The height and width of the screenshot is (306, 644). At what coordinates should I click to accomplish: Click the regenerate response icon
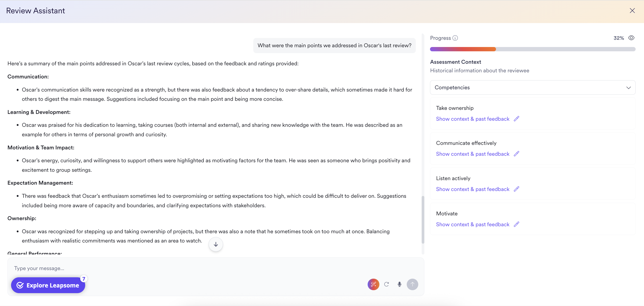[x=386, y=284]
